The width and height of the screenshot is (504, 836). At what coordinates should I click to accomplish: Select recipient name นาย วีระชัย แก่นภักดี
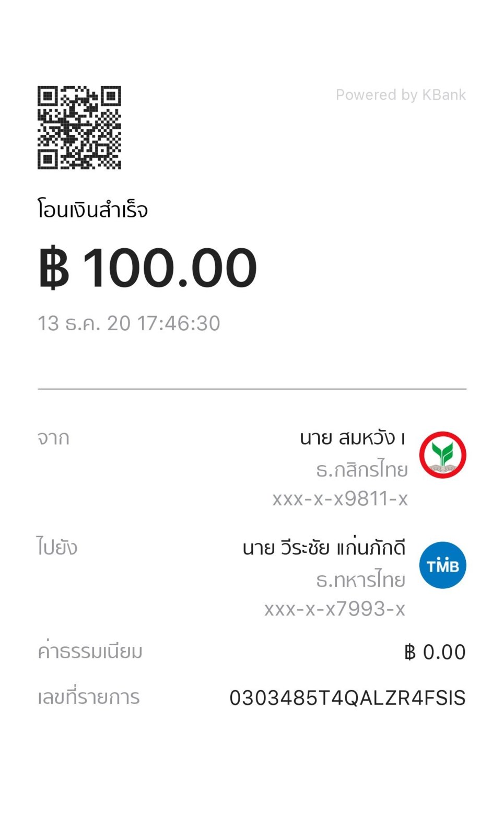324,548
